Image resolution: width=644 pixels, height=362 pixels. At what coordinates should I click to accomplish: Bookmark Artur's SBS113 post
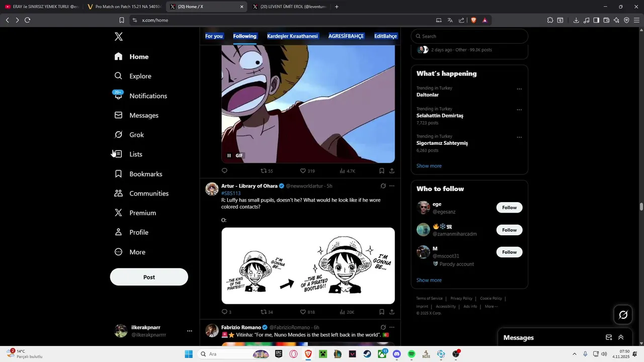coord(382,312)
